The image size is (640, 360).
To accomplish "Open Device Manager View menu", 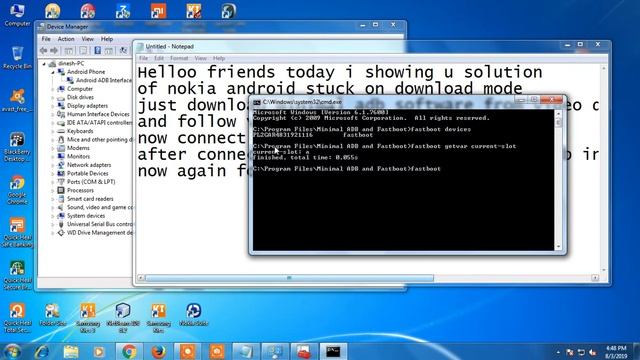I will pos(88,39).
